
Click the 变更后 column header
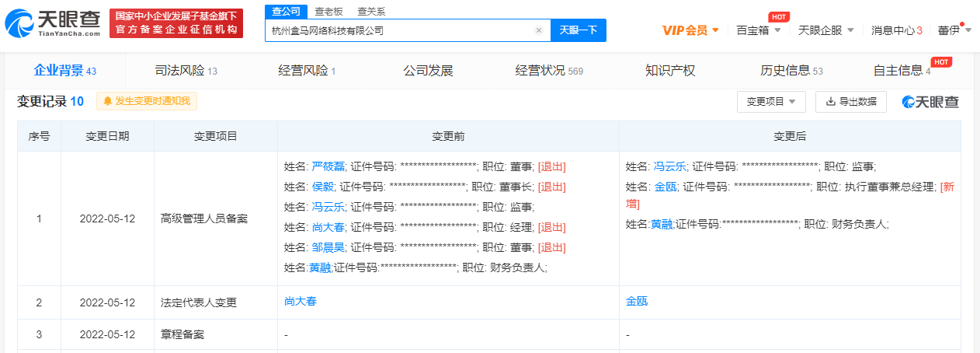[x=790, y=136]
